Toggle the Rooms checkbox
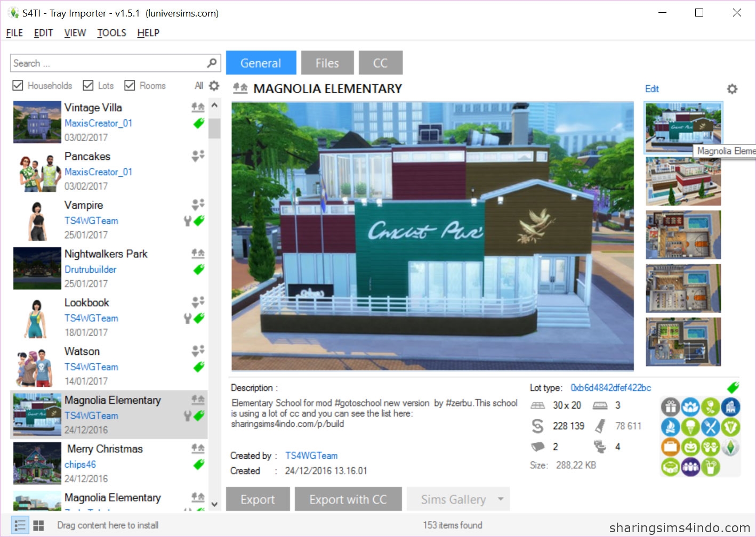 [x=130, y=85]
